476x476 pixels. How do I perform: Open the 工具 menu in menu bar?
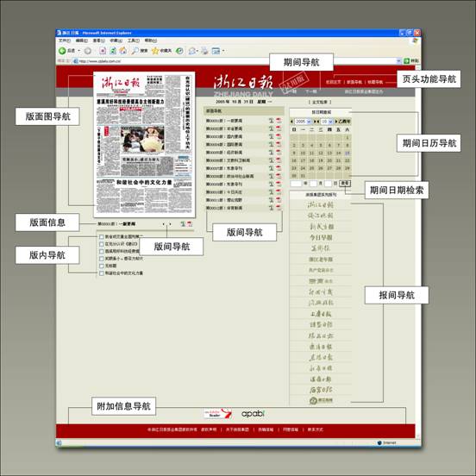pyautogui.click(x=134, y=41)
